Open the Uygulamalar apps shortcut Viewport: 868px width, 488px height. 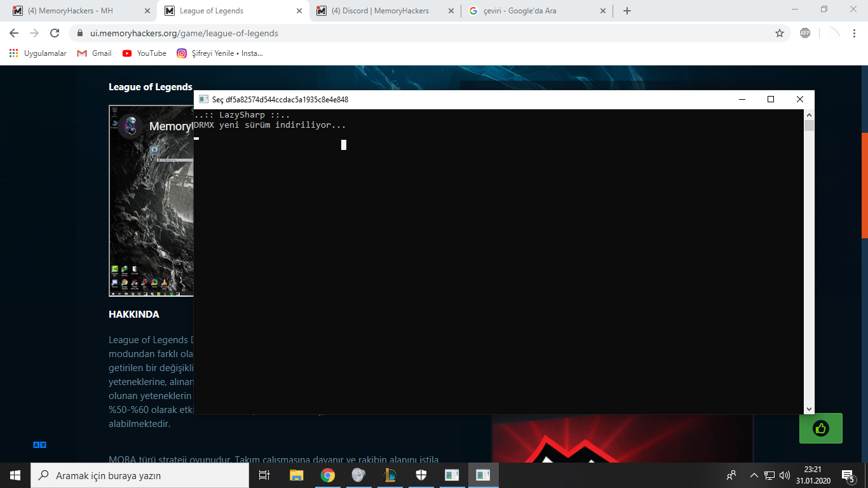click(38, 53)
